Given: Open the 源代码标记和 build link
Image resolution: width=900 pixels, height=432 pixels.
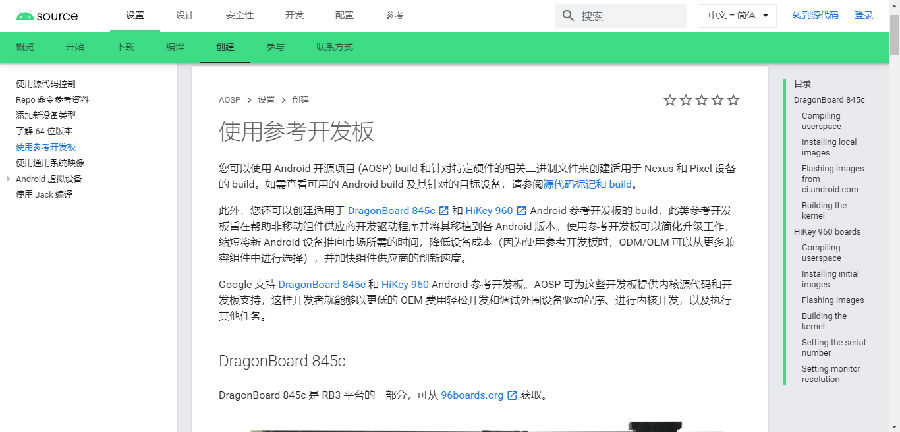Looking at the screenshot, I should click(x=587, y=184).
